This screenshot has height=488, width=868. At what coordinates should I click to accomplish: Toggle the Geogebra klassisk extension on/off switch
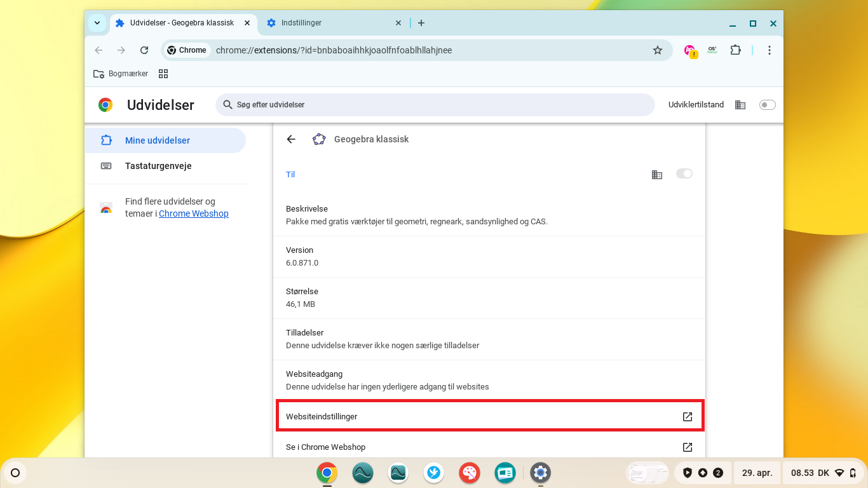point(684,173)
